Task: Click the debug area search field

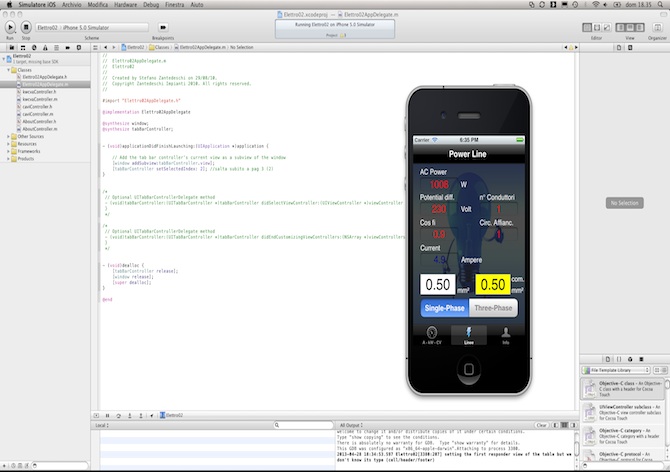Action: point(303,425)
